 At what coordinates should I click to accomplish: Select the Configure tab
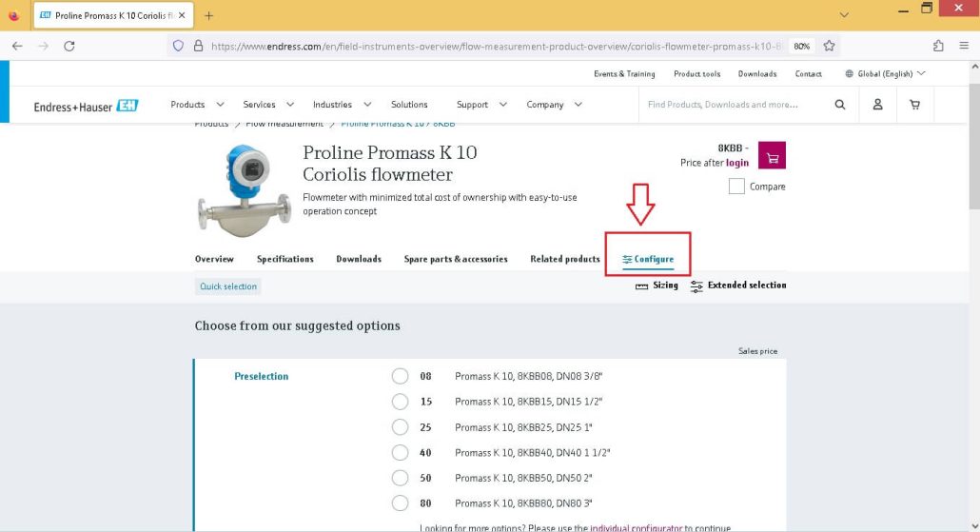click(x=648, y=259)
